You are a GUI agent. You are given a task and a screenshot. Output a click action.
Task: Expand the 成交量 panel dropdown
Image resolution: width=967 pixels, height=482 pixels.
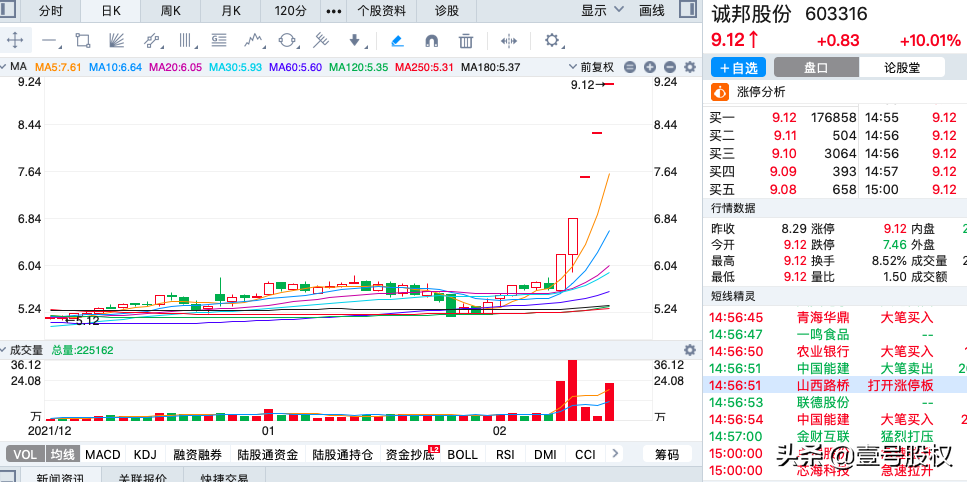[x=22, y=350]
